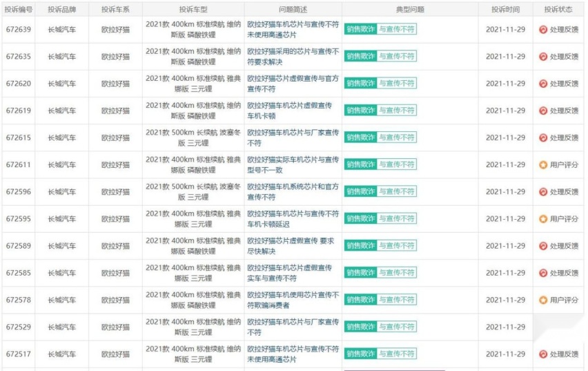Click the 投诉状态 column header
The height and width of the screenshot is (371, 588).
558,10
